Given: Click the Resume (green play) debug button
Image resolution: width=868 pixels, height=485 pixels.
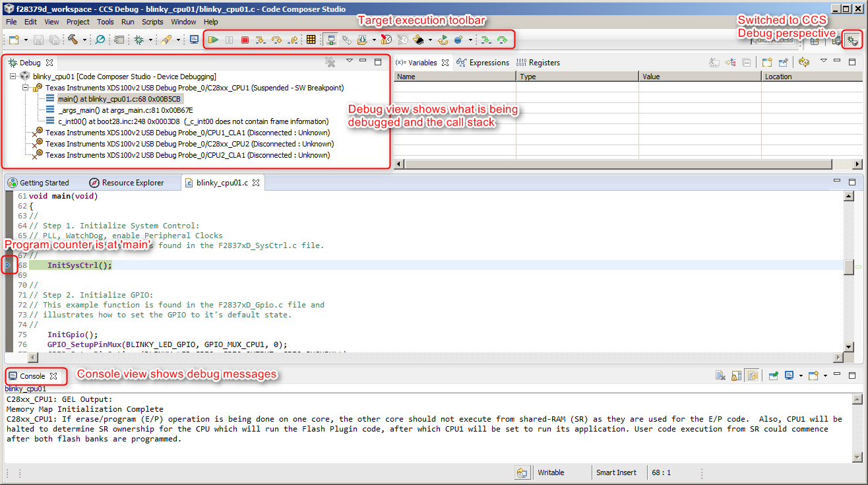Looking at the screenshot, I should tap(212, 40).
